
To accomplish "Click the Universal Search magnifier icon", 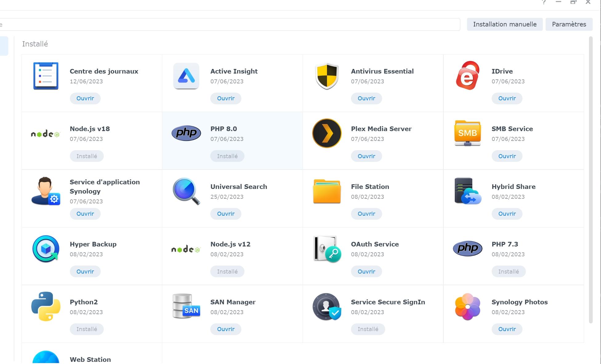I will [186, 191].
